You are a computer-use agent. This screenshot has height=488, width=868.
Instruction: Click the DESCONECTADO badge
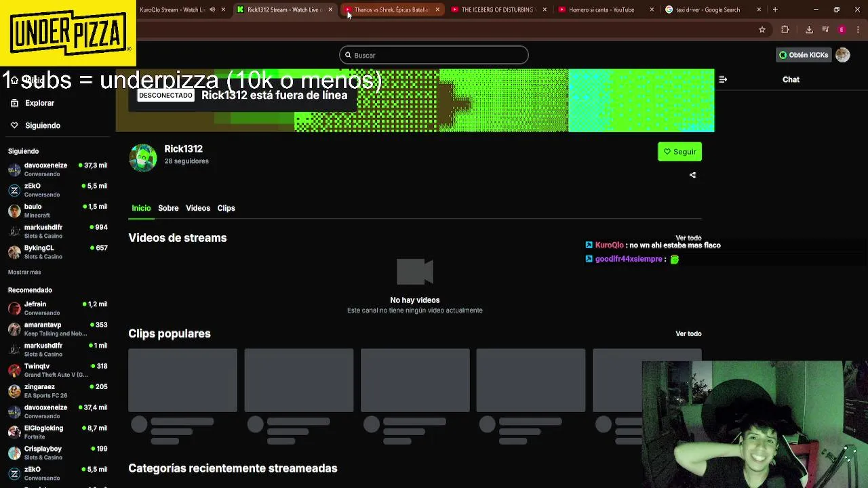(165, 96)
